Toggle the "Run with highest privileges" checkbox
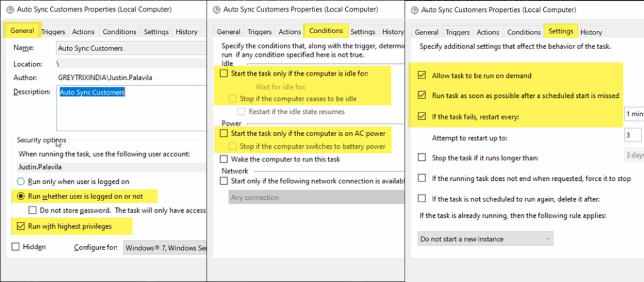 [x=21, y=225]
